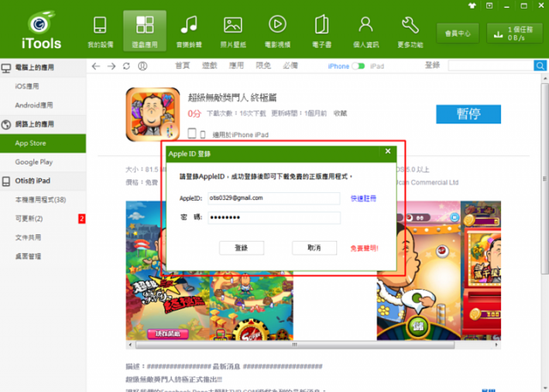Open the 首頁 home tab
The image size is (549, 392).
(183, 65)
